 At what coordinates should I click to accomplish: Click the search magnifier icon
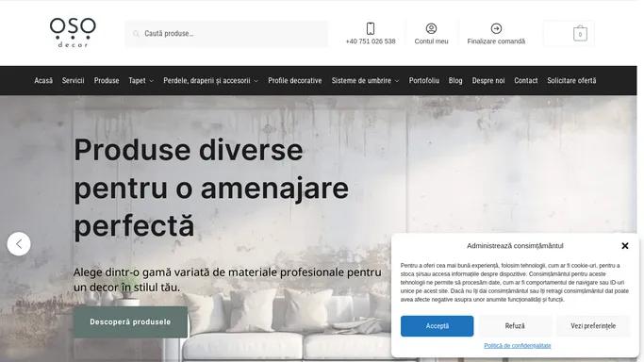136,34
